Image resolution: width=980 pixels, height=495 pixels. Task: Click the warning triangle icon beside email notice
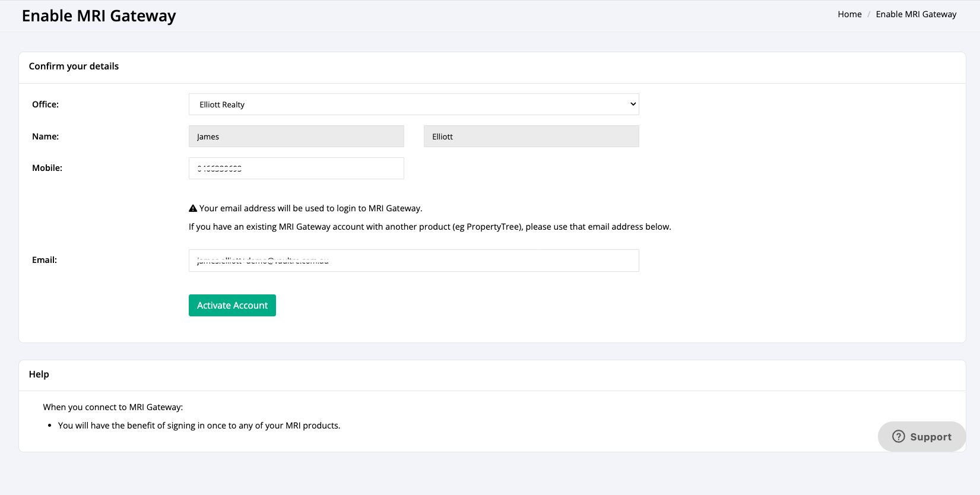point(193,208)
